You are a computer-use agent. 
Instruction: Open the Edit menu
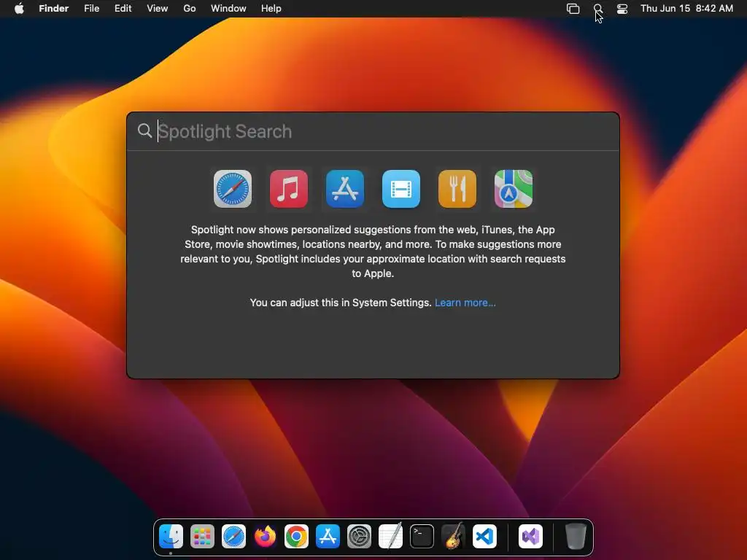click(123, 9)
